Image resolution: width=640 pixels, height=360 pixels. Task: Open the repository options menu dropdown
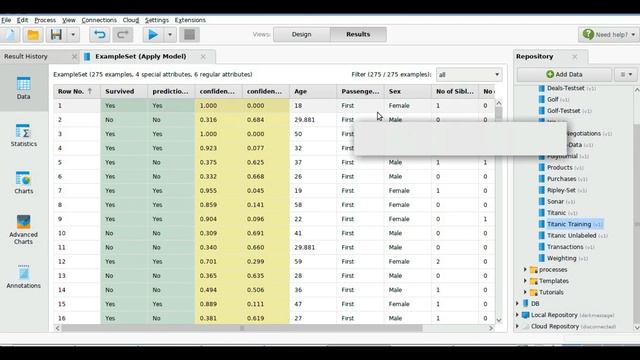[x=626, y=74]
